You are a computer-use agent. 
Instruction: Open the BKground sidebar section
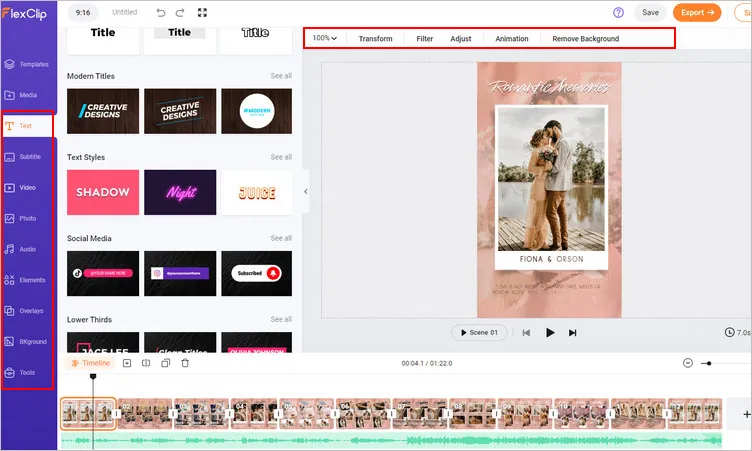point(26,342)
